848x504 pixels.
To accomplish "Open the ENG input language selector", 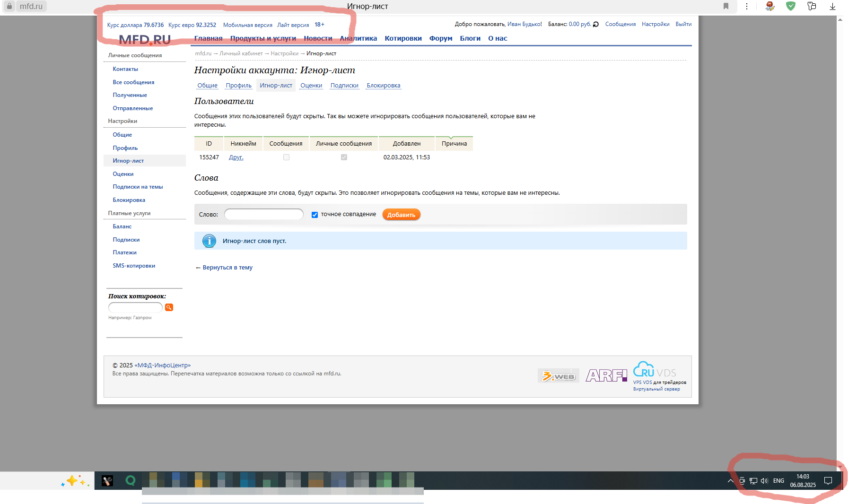I will 778,481.
